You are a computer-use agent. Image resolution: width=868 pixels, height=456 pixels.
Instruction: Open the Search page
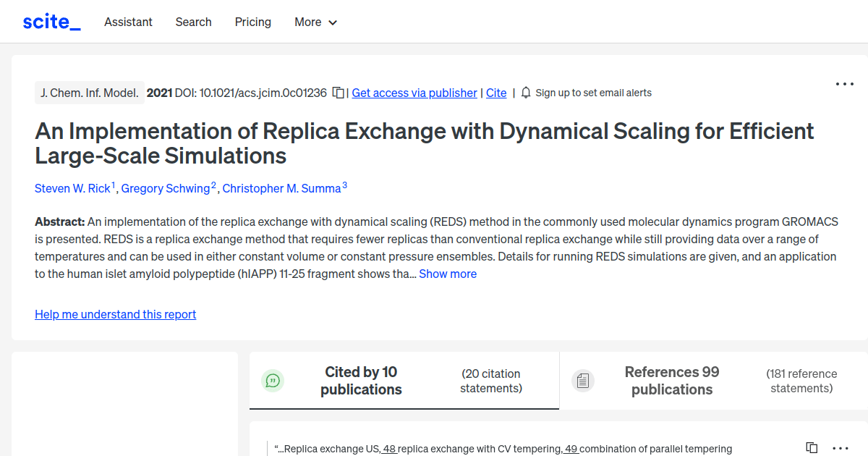[193, 22]
